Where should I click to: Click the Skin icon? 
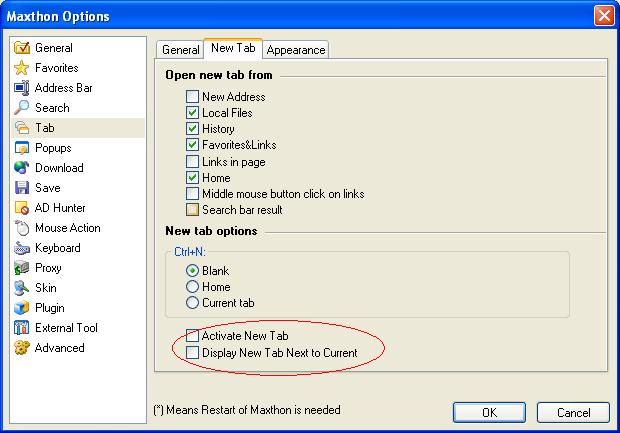coord(22,288)
